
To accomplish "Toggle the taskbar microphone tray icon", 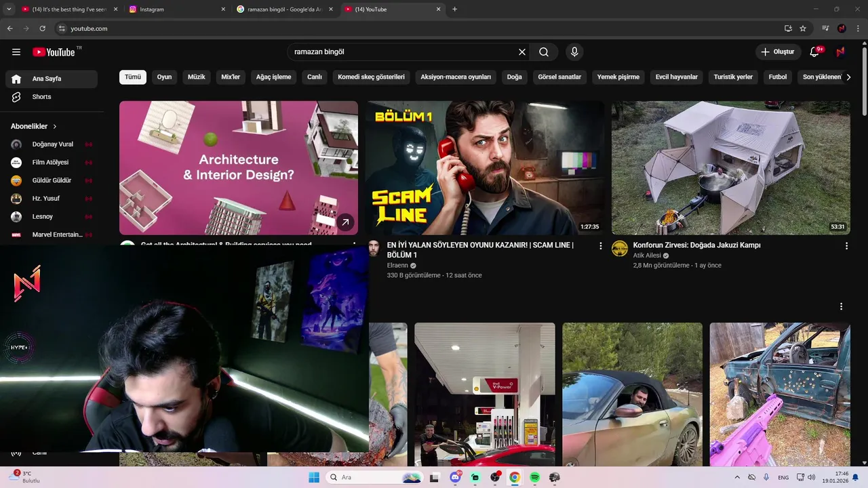I will pos(766,477).
